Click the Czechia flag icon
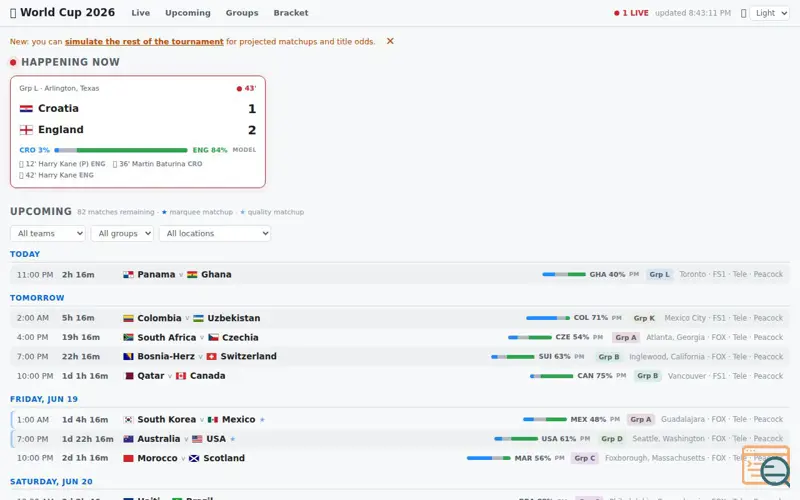800x500 pixels. (x=213, y=338)
